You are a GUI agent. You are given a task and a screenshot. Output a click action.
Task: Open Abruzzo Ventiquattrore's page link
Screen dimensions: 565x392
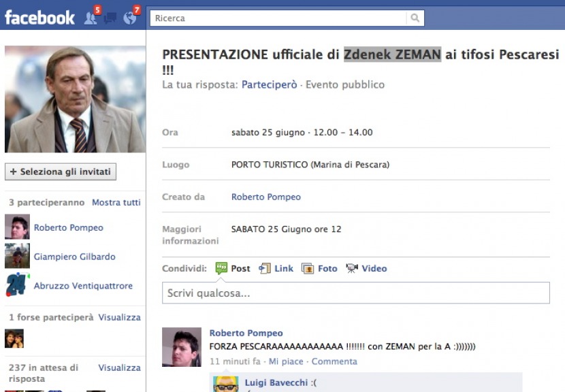pos(83,286)
